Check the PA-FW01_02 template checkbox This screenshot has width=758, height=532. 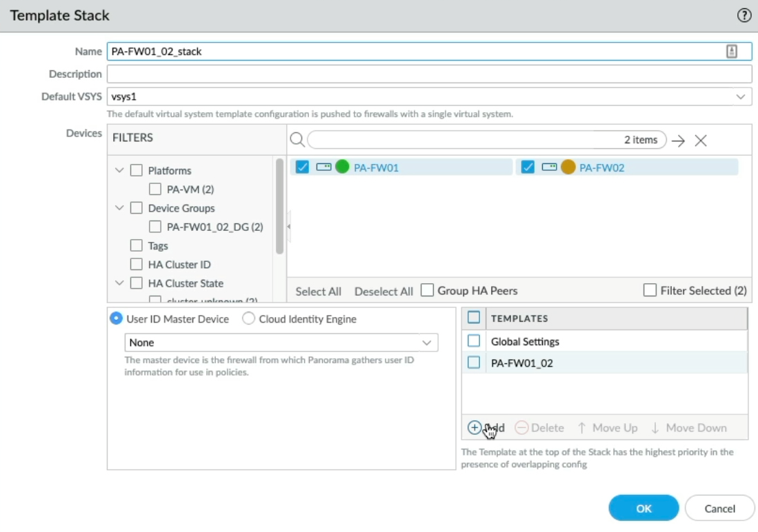point(474,362)
